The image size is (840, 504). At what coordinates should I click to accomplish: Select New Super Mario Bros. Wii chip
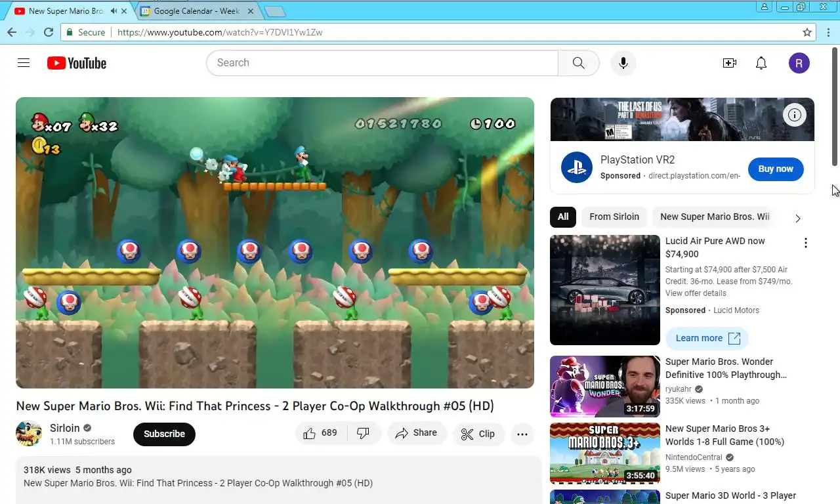click(x=715, y=217)
